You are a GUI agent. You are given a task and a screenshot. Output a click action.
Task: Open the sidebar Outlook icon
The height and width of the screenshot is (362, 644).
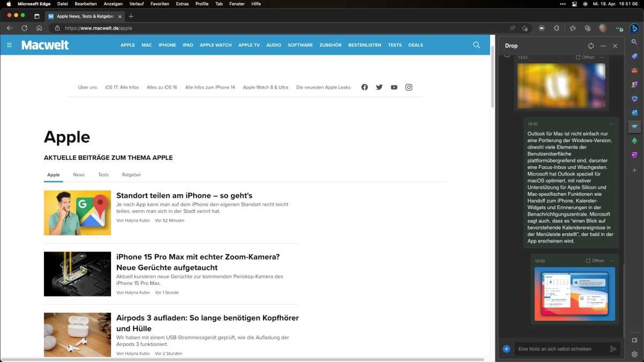point(634,113)
